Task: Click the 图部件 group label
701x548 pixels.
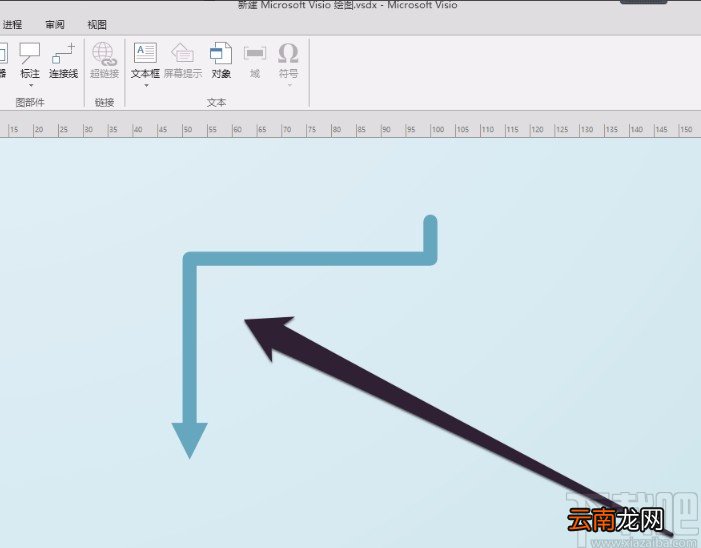Action: 30,102
